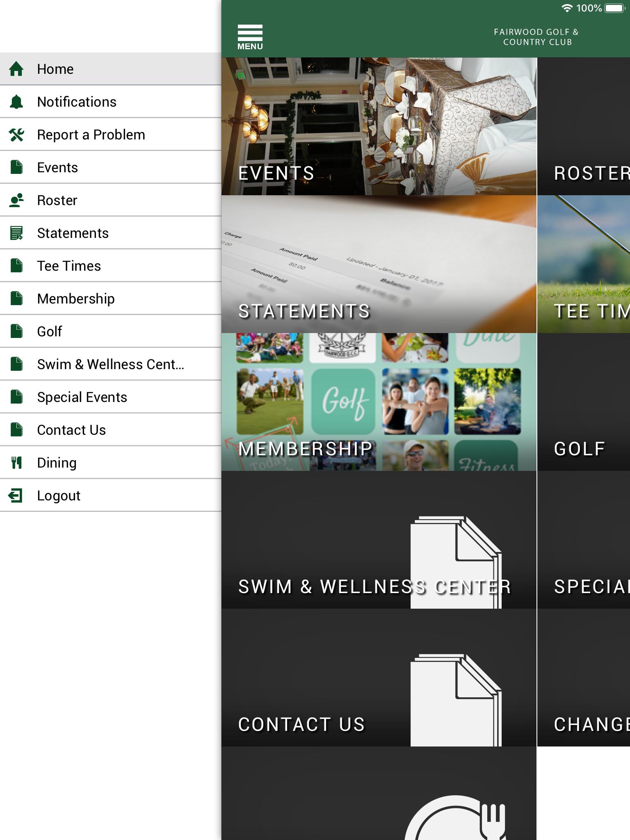
Task: Open Contact Us in side menu
Action: pos(111,430)
